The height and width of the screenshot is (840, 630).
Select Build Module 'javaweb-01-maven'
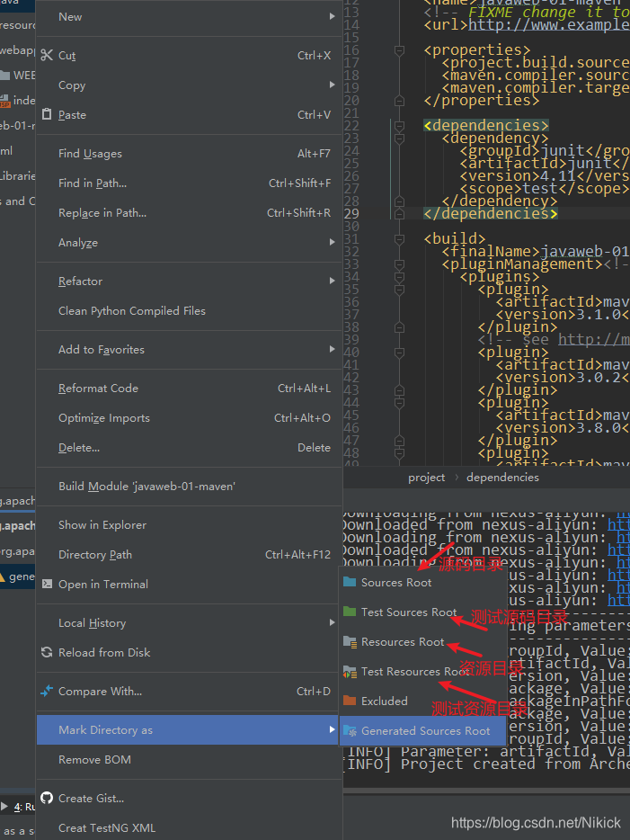pos(189,486)
